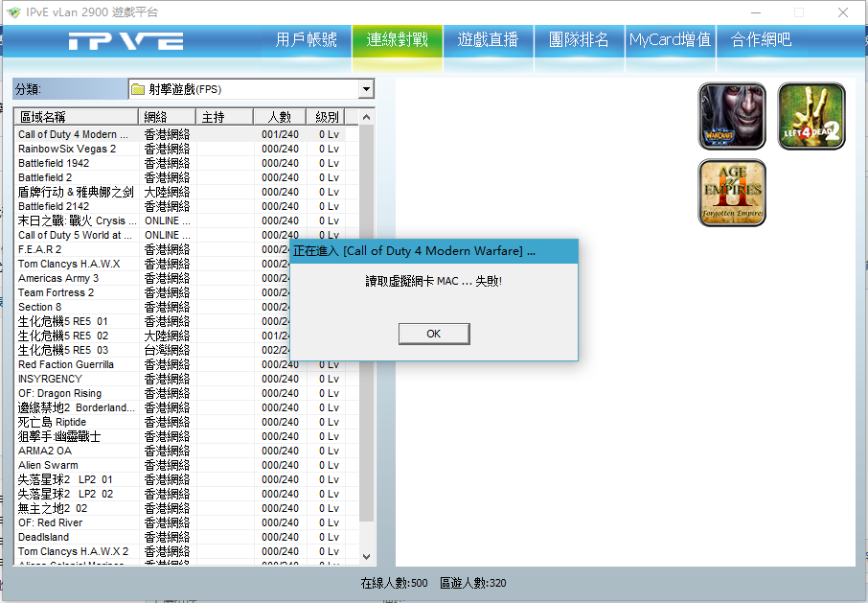Select the 生化危機5 RE5 01 row
868x603 pixels.
click(152, 322)
